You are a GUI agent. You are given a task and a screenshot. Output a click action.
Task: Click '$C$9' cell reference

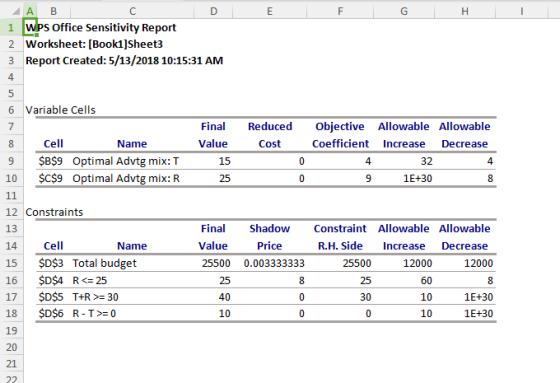(51, 178)
